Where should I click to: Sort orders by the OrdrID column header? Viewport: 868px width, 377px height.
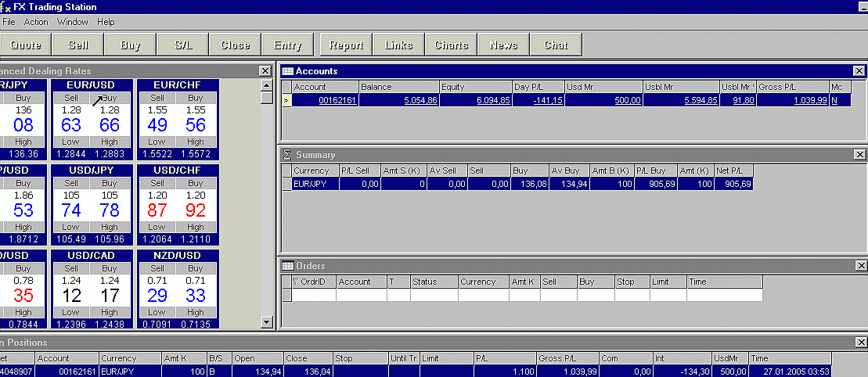[313, 282]
